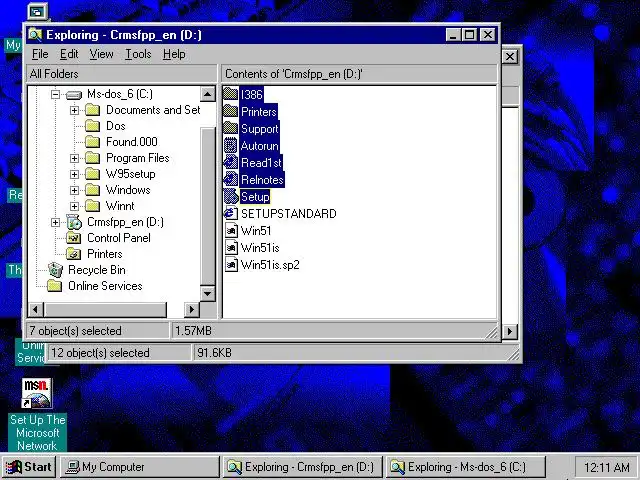The height and width of the screenshot is (480, 640).
Task: Click the Read1st document icon
Action: (231, 162)
